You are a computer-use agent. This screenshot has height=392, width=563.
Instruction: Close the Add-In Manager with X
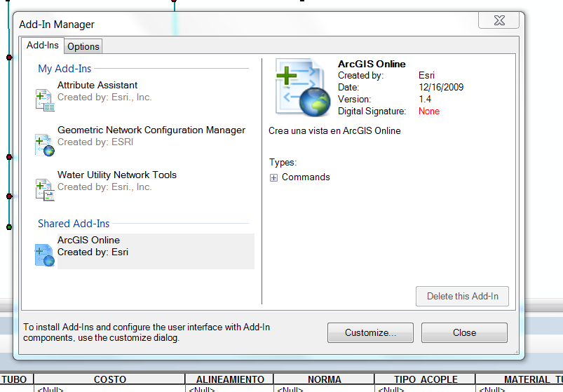pos(499,20)
